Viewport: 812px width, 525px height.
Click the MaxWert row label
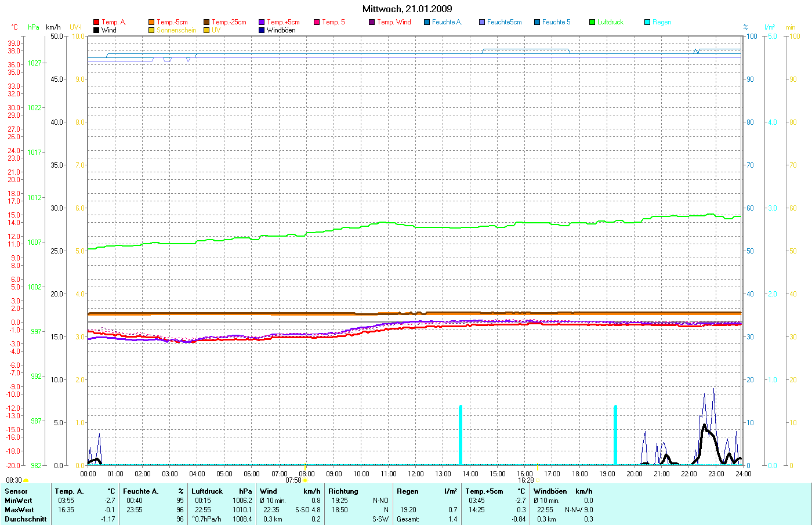(19, 510)
